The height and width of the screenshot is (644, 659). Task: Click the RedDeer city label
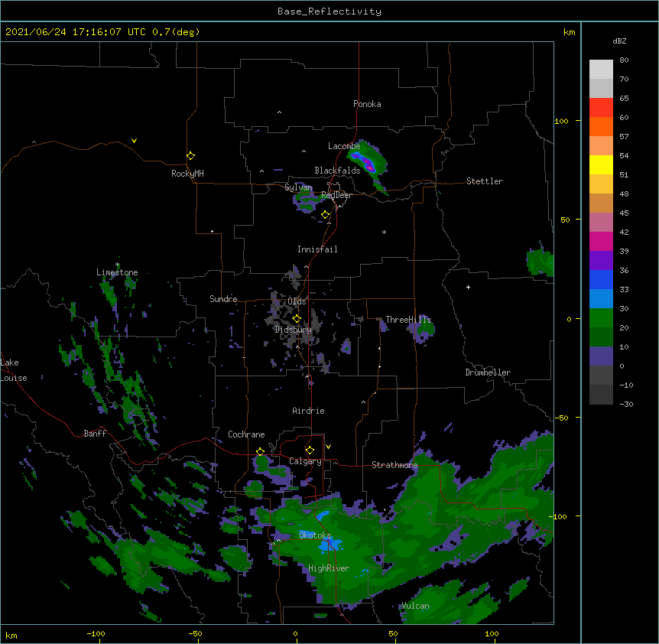point(336,195)
